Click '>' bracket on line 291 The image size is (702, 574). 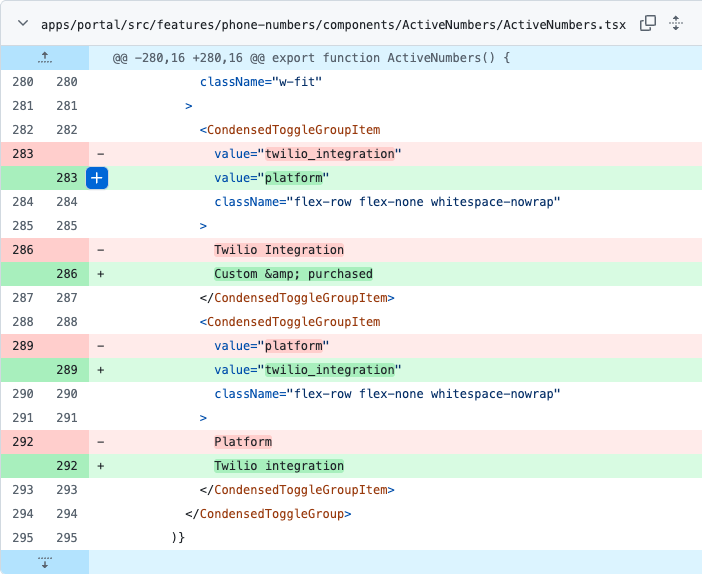pos(203,418)
